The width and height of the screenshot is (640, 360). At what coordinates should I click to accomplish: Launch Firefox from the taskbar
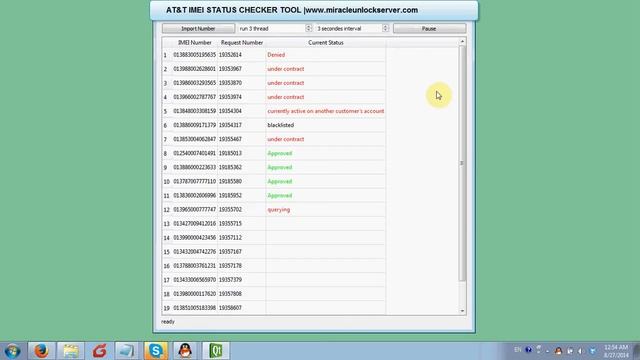(41, 351)
